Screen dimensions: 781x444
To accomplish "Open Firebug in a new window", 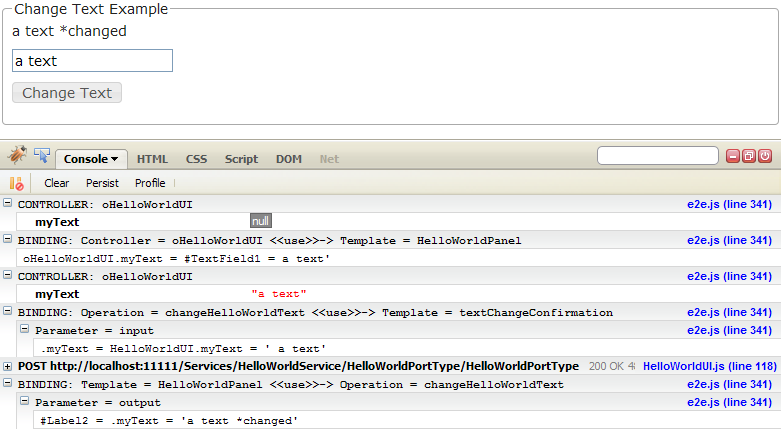I will (749, 156).
